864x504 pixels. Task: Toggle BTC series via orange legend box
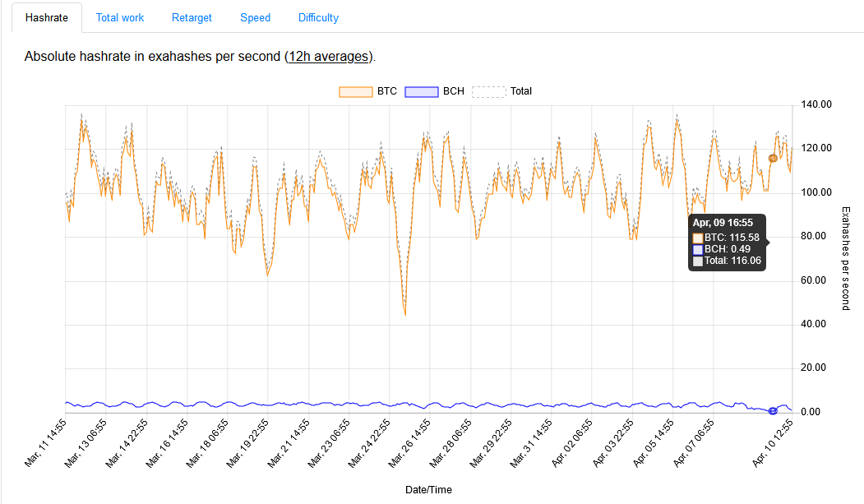(x=355, y=91)
